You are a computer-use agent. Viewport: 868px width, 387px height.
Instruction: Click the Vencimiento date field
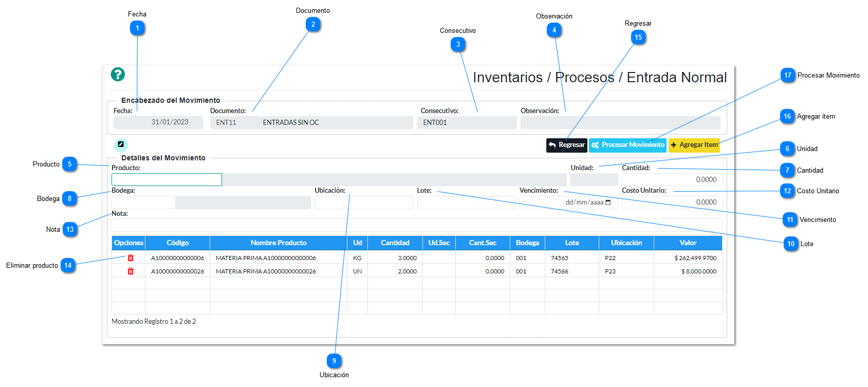[x=568, y=202]
